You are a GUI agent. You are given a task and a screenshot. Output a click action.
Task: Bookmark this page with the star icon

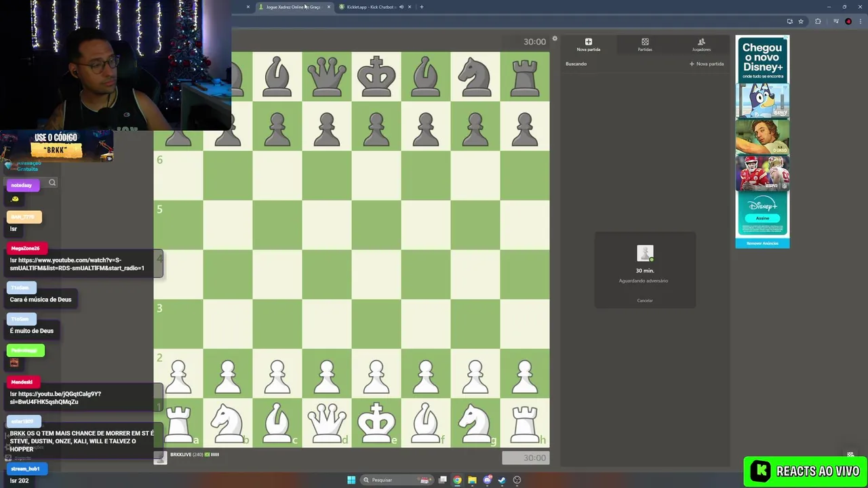[x=801, y=22]
